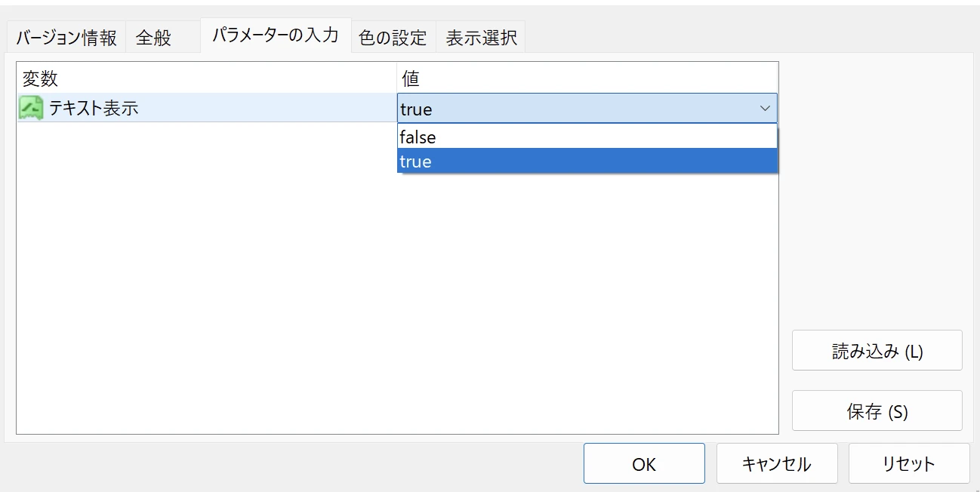Click the 保存 (S) button

[877, 410]
